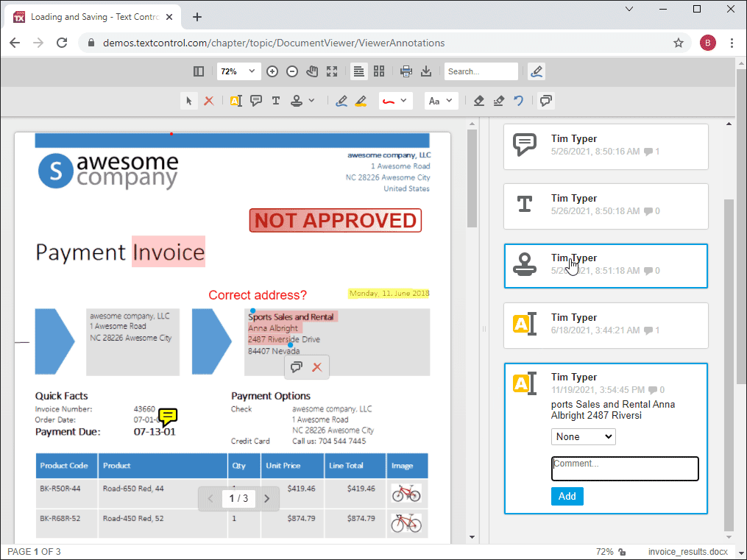The image size is (747, 560).
Task: Select the arrow pointer tool
Action: pyautogui.click(x=189, y=101)
